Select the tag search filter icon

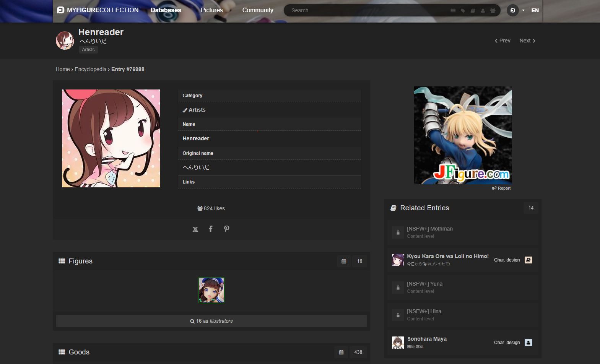(463, 11)
